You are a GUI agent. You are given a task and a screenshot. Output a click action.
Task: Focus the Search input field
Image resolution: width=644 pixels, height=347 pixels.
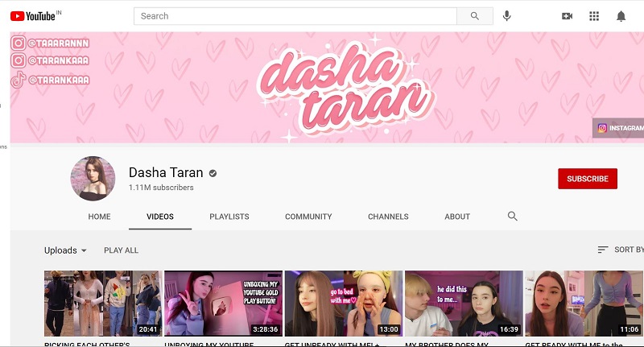(x=295, y=16)
